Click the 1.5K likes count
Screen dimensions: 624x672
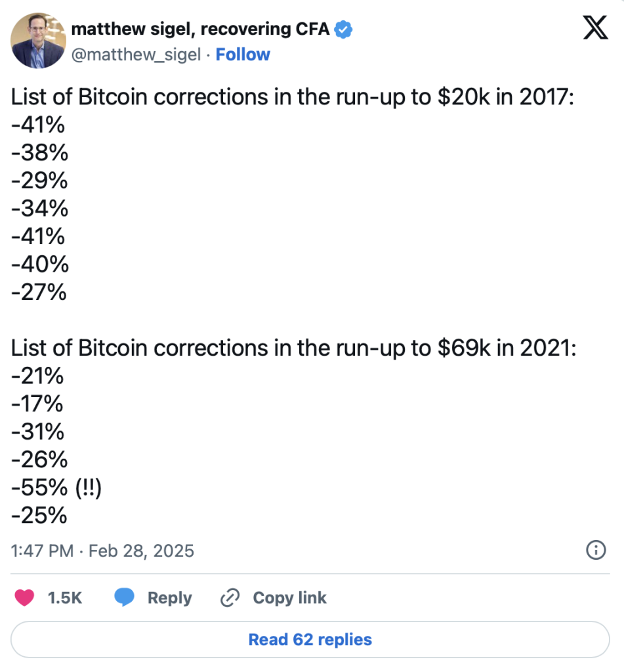[65, 598]
